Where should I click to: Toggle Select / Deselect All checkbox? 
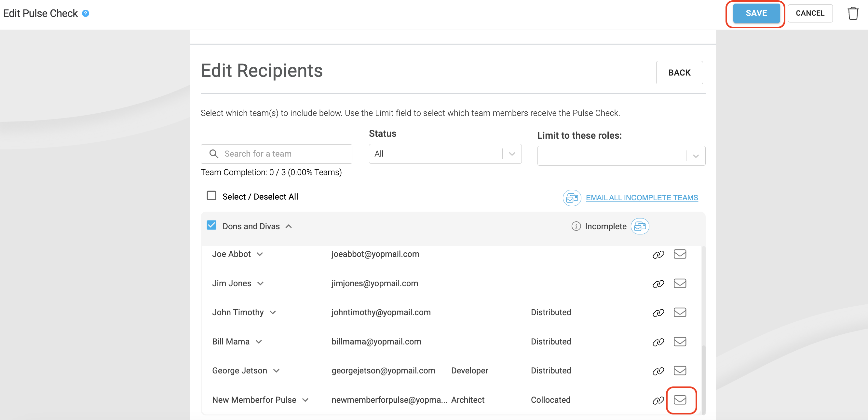pos(211,195)
